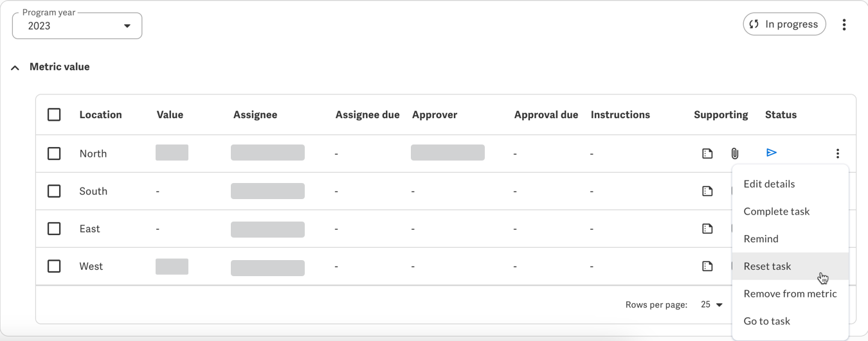This screenshot has width=868, height=341.
Task: Collapse the Metric value section
Action: 15,67
